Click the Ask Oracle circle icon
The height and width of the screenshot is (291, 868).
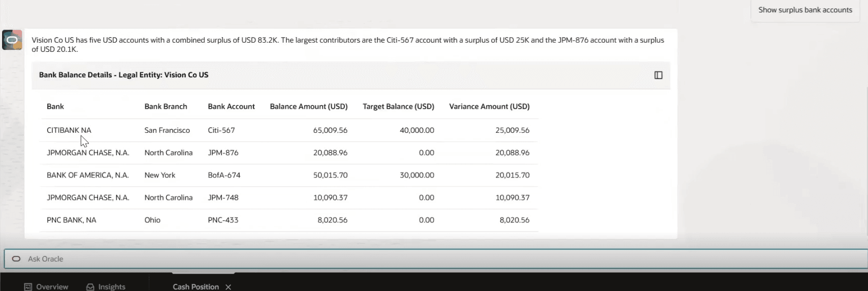(x=16, y=259)
